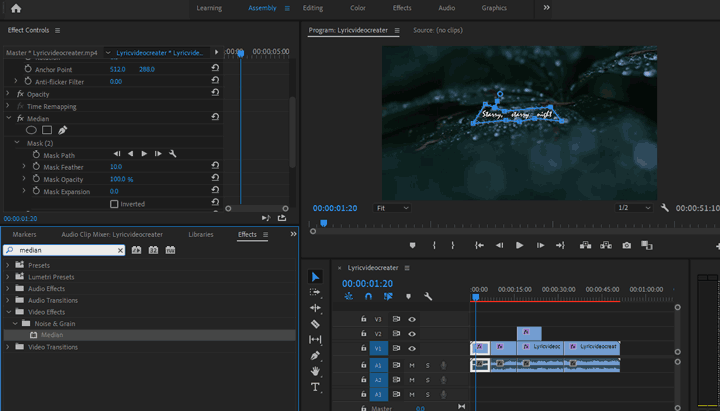Open the Fit zoom level dropdown
This screenshot has width=720, height=411.
click(392, 208)
